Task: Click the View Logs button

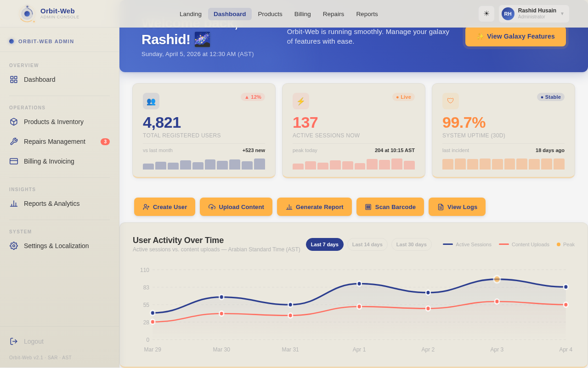Action: pos(457,207)
